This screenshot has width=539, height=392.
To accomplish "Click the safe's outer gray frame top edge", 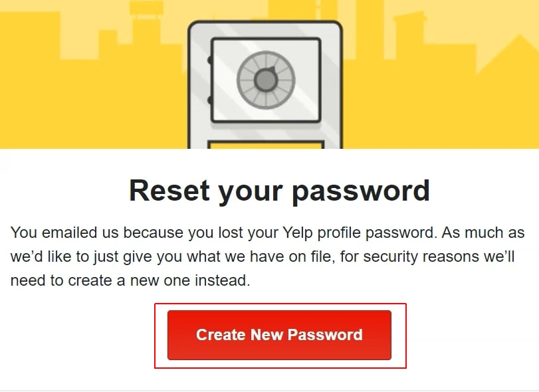I will point(265,25).
